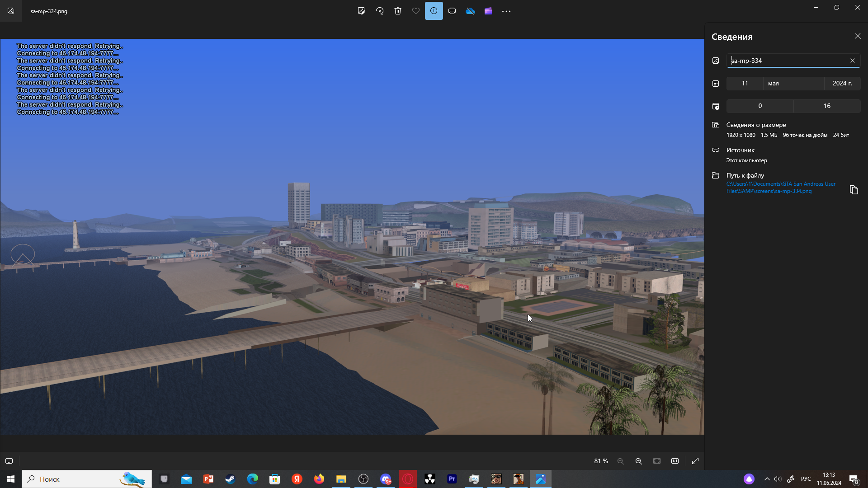Print the image with the printer icon
Image resolution: width=868 pixels, height=488 pixels.
point(452,11)
